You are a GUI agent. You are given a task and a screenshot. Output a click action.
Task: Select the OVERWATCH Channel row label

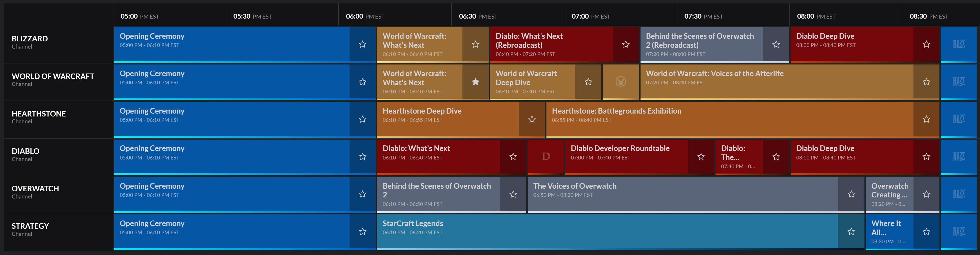click(59, 194)
